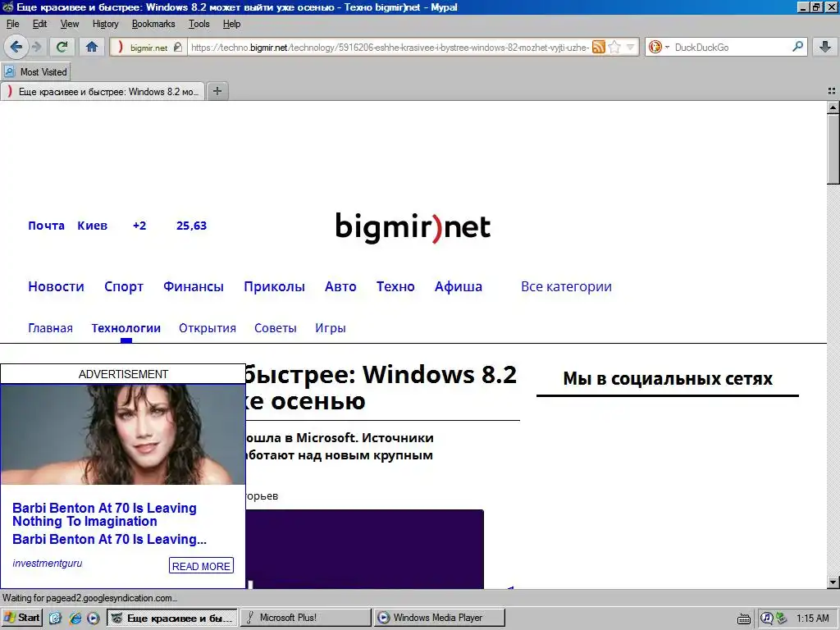Click the investmentguru ad source link
Screen dimensions: 840x630
point(47,563)
